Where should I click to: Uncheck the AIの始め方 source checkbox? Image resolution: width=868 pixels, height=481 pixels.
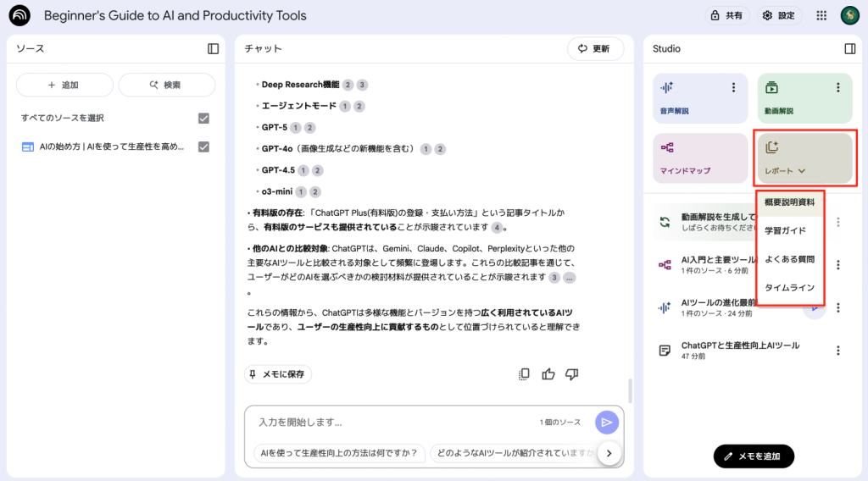[203, 147]
